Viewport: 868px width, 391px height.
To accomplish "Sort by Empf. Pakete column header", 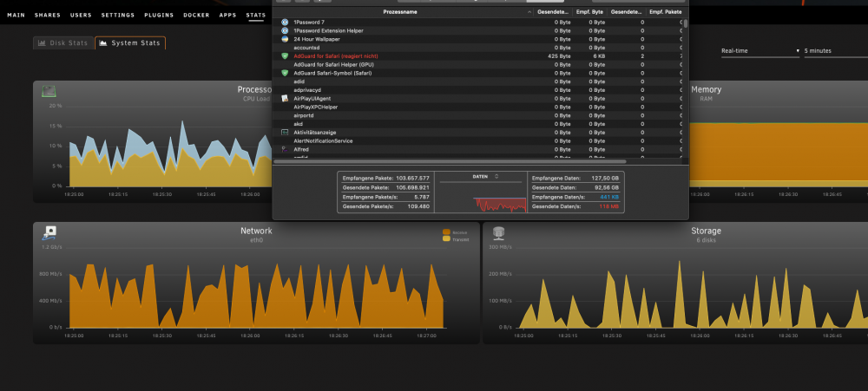I will (665, 11).
